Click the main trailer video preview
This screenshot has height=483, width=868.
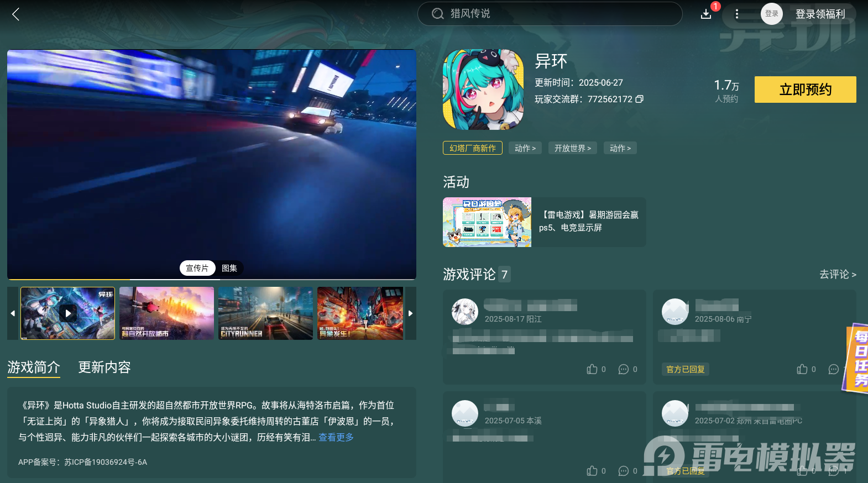(212, 164)
